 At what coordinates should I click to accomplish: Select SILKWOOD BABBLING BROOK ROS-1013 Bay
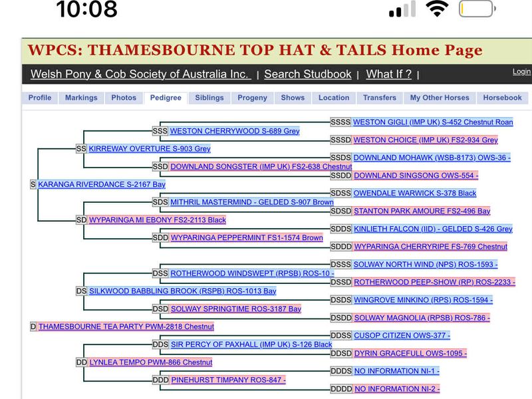183,291
